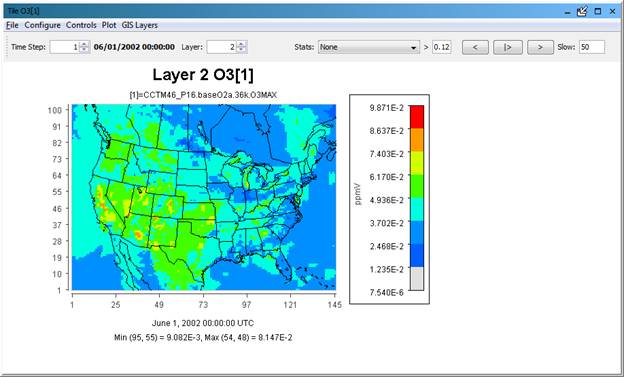The image size is (624, 377).
Task: Select the Slow delay field showing 50
Action: pos(592,47)
